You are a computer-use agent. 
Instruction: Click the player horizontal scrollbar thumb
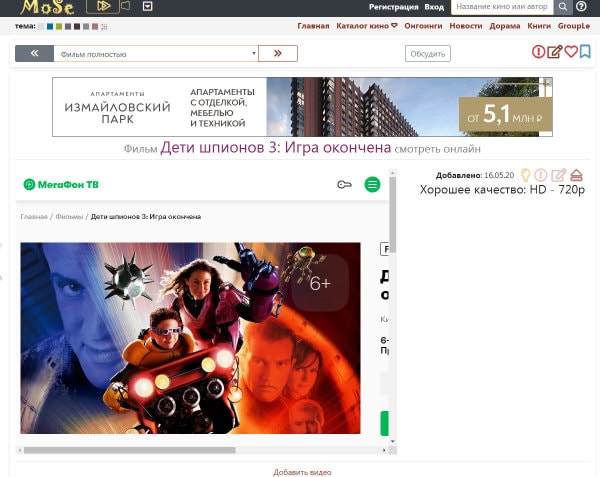[129, 450]
